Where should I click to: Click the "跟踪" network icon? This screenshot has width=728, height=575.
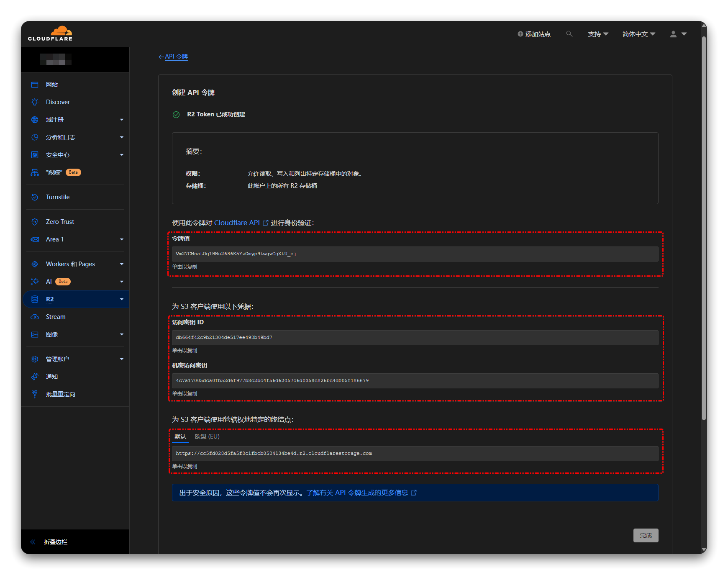[35, 172]
